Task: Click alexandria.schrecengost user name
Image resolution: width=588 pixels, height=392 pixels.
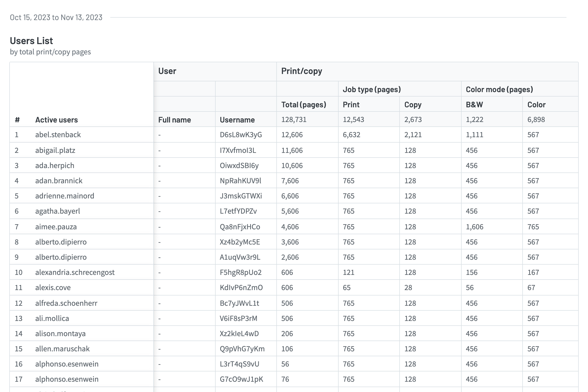Action: [75, 272]
